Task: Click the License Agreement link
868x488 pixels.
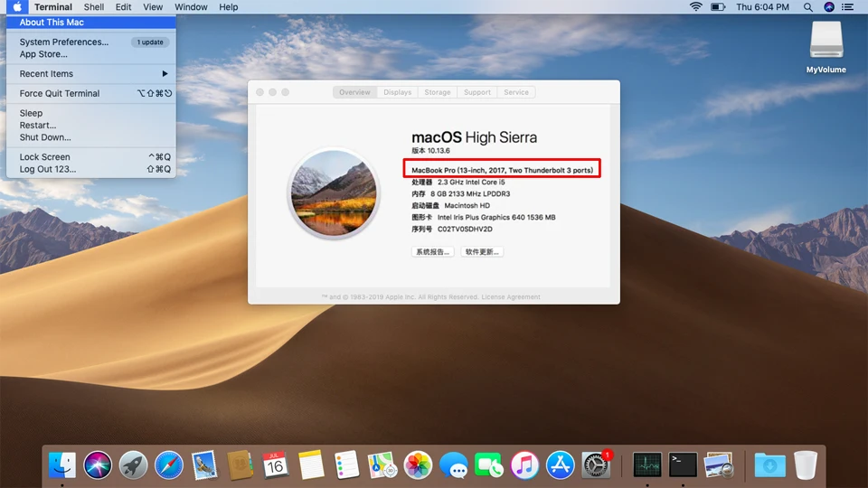Action: pos(511,297)
